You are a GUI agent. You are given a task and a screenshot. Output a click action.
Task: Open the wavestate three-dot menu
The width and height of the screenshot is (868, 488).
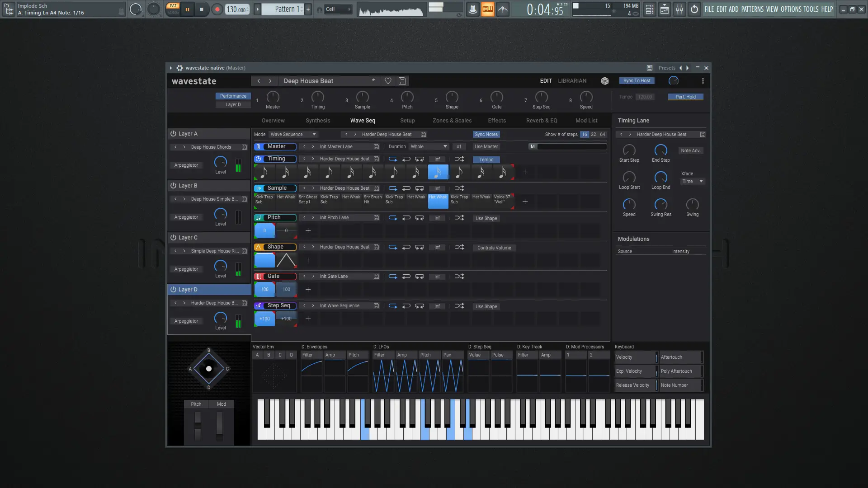703,81
